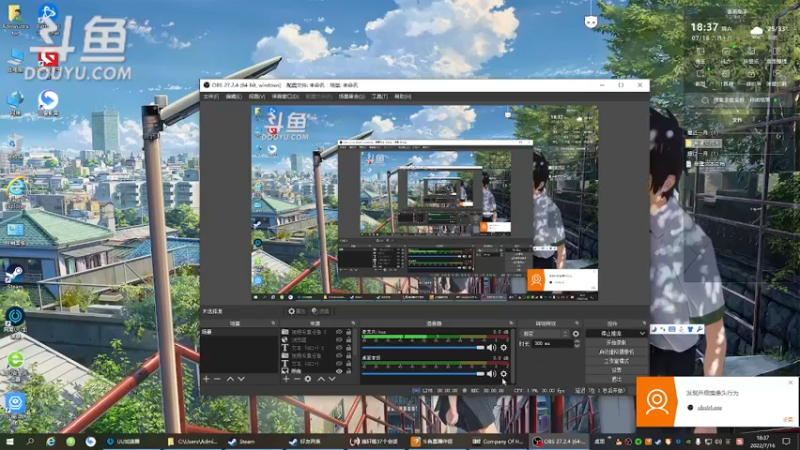Move scene up with the arrow

tap(230, 379)
